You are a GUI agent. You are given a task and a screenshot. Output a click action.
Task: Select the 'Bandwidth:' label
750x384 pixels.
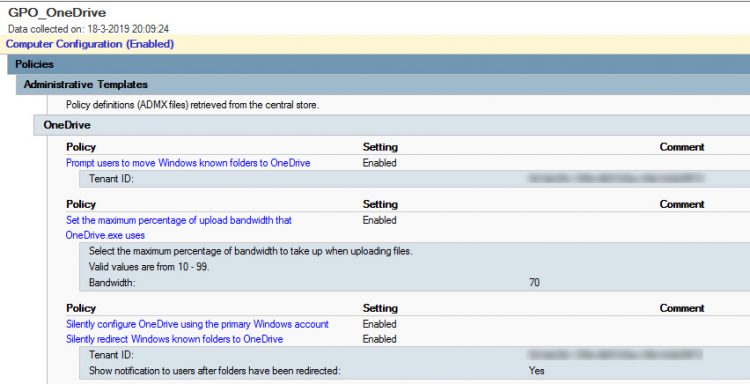point(112,282)
